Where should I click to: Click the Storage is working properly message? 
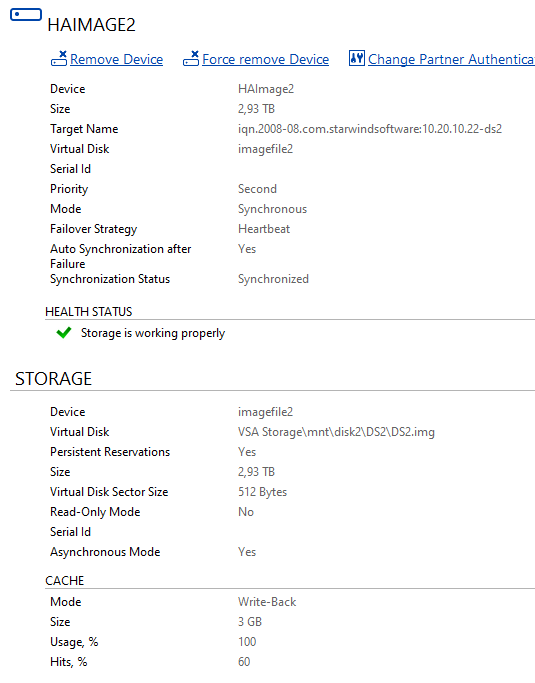point(153,333)
